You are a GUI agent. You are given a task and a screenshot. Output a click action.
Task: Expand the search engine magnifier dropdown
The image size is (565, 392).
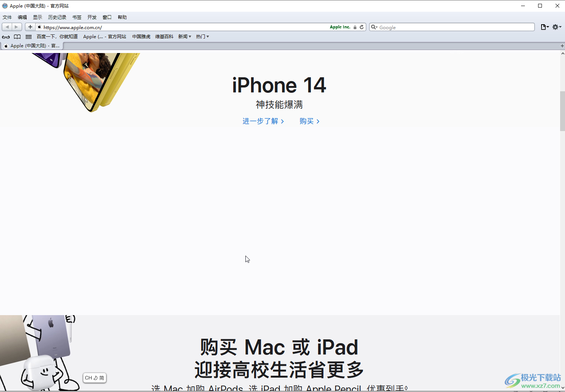click(x=374, y=27)
